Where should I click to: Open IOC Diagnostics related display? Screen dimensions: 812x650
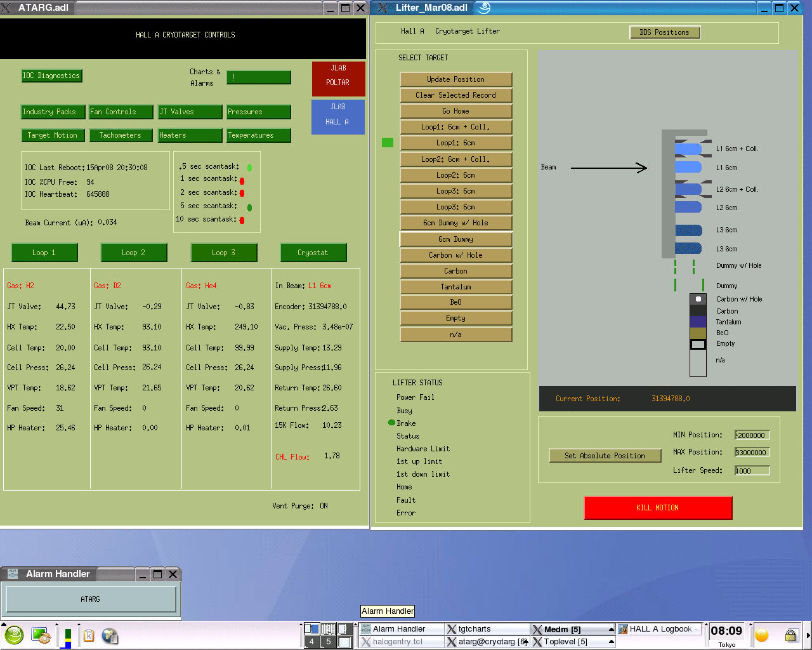pyautogui.click(x=51, y=76)
